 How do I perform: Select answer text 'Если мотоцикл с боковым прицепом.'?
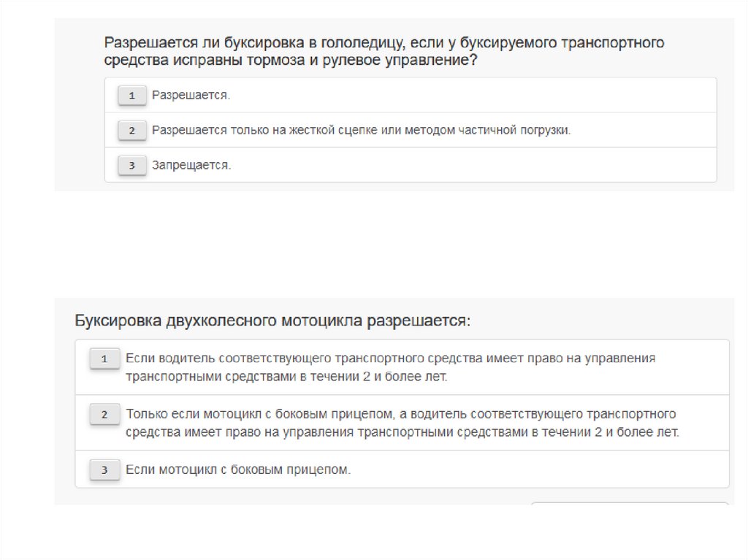coord(238,470)
